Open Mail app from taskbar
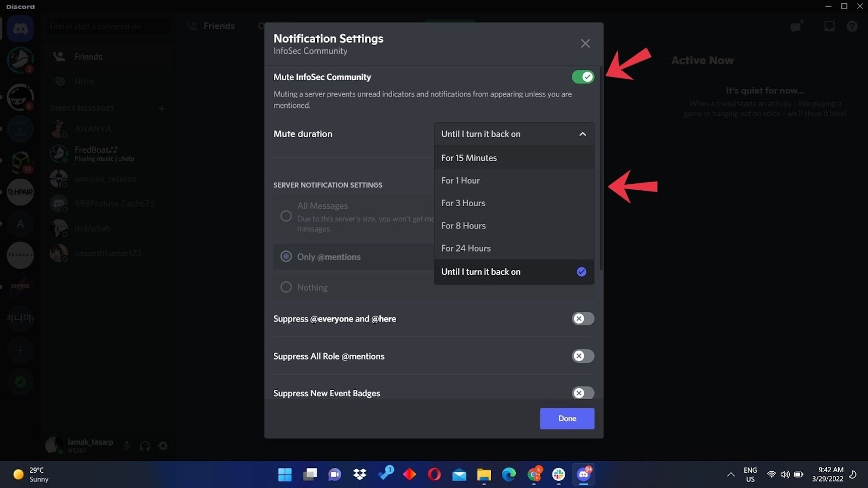The height and width of the screenshot is (488, 868). pos(459,474)
